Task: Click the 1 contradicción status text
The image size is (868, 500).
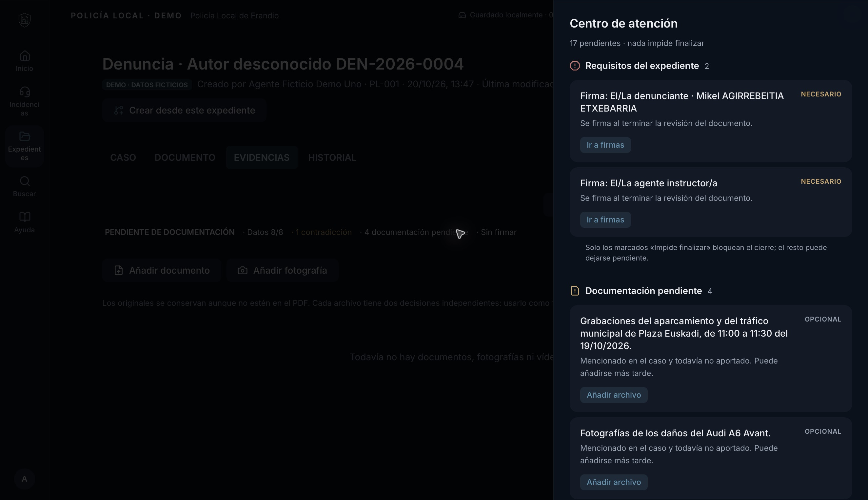Action: (323, 232)
